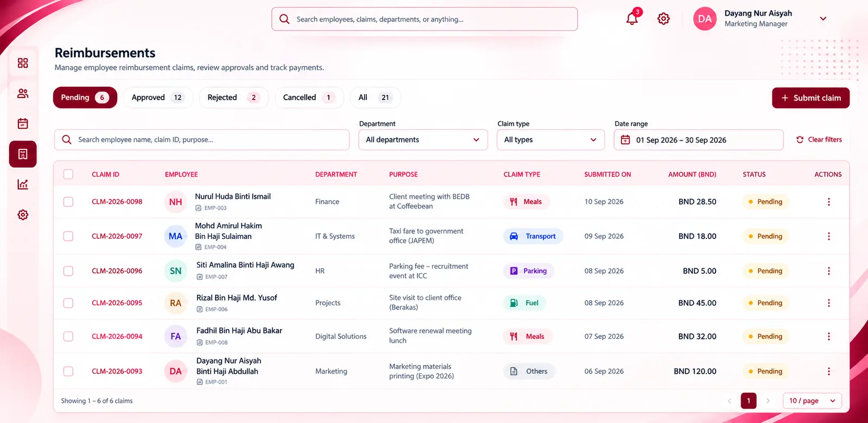Image resolution: width=868 pixels, height=423 pixels.
Task: Open the sidebar settings gear icon
Action: point(23,215)
